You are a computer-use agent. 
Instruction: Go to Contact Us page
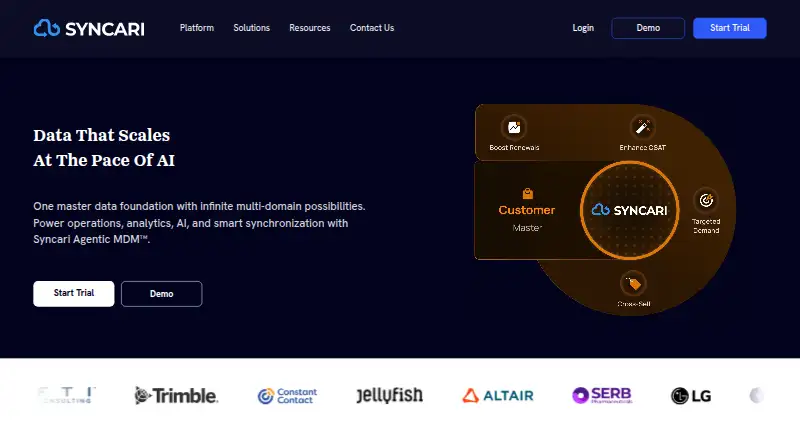tap(372, 28)
